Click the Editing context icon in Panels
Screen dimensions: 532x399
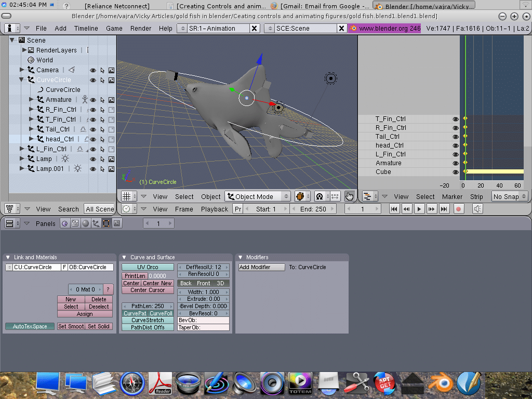[106, 223]
